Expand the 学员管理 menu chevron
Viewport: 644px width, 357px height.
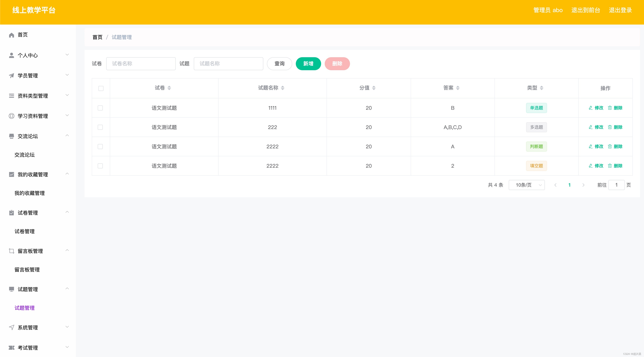pos(67,75)
